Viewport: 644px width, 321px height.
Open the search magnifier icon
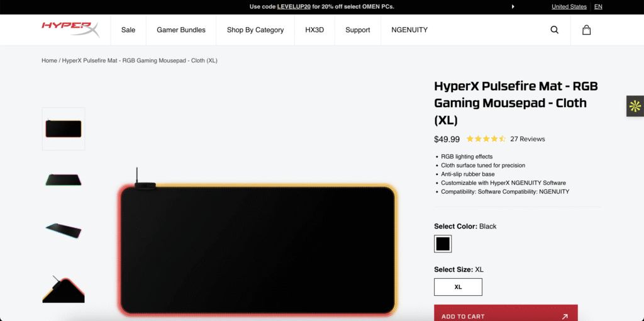tap(555, 30)
